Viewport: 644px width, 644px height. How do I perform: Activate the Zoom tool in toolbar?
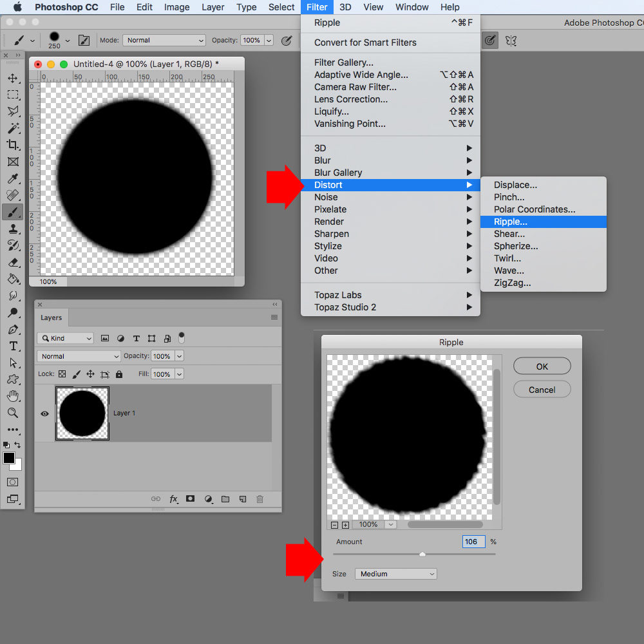tap(13, 413)
